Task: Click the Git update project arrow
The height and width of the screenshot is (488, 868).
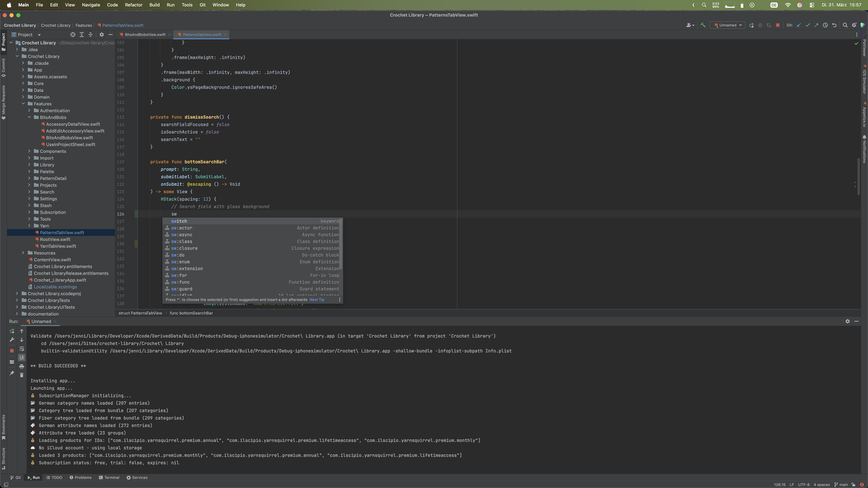Action: pyautogui.click(x=799, y=25)
